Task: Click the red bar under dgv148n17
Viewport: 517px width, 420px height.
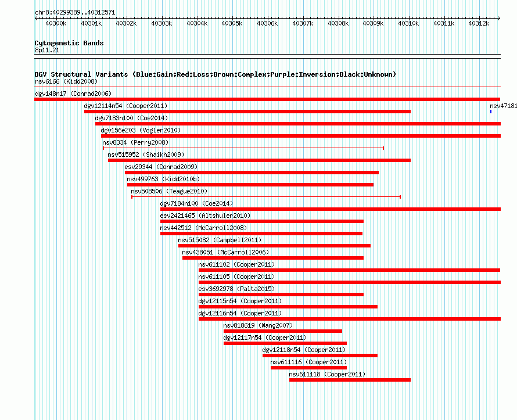Action: (267, 99)
